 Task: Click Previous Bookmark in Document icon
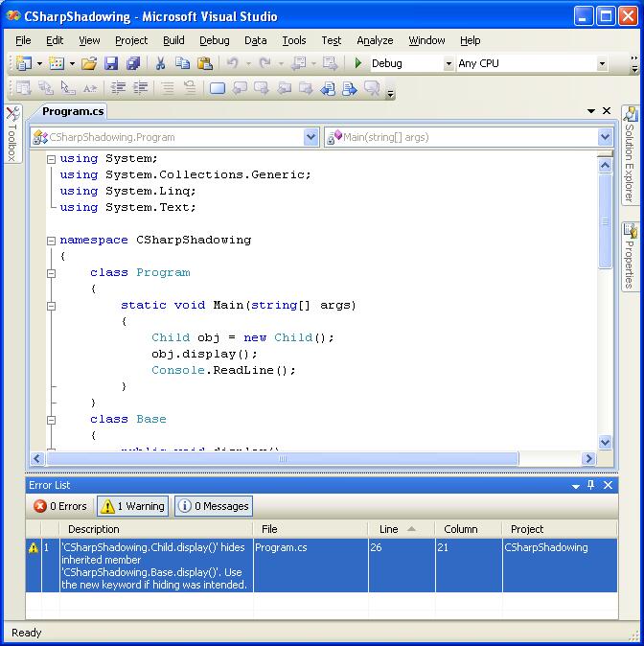coord(328,88)
